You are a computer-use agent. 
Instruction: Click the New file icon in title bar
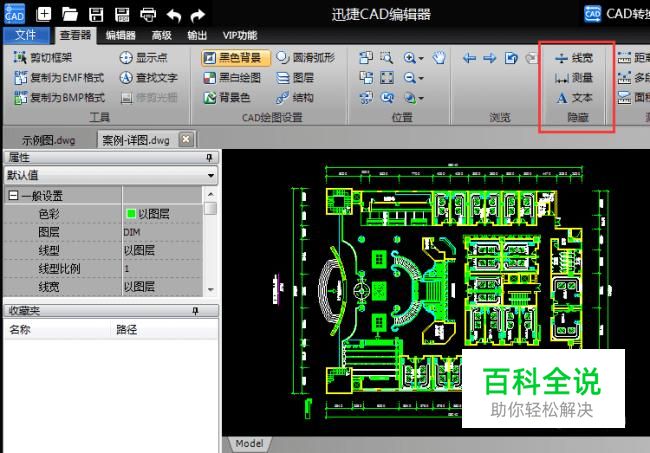pyautogui.click(x=44, y=14)
